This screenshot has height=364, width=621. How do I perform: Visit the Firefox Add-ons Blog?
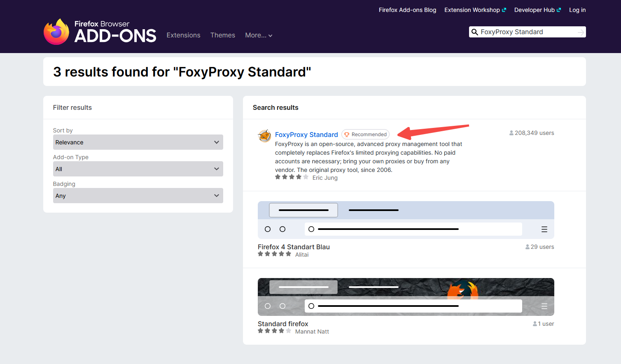(x=407, y=10)
